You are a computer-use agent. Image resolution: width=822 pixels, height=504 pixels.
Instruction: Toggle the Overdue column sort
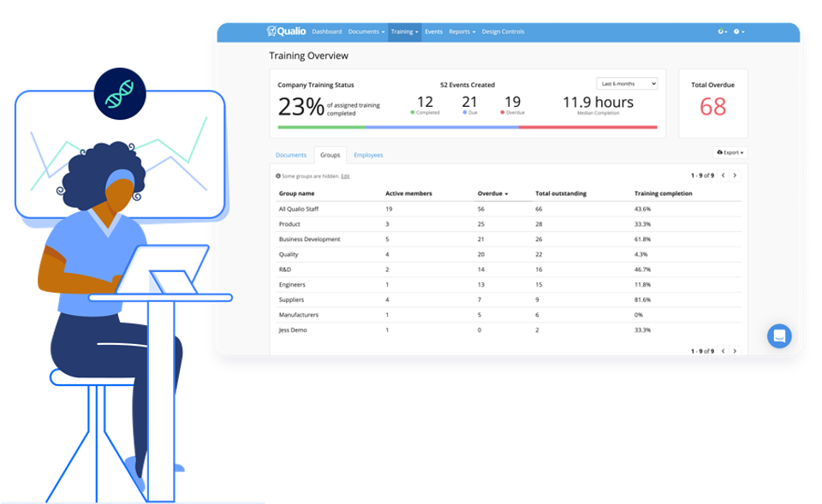pos(490,193)
